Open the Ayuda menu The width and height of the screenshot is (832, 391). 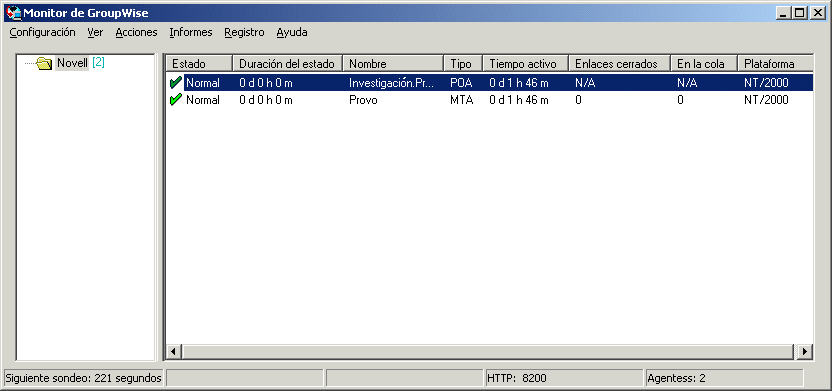pyautogui.click(x=292, y=32)
